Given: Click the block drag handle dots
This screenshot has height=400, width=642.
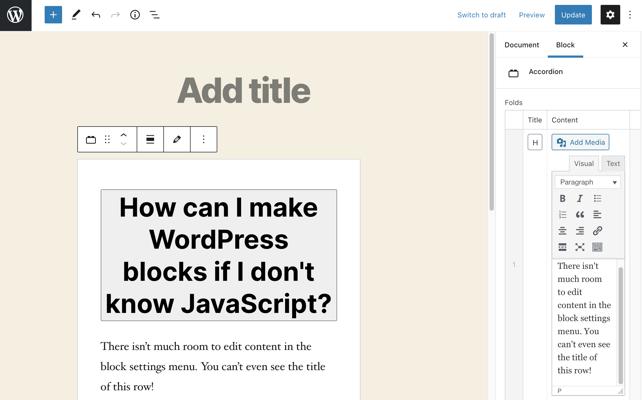Looking at the screenshot, I should click(x=107, y=140).
